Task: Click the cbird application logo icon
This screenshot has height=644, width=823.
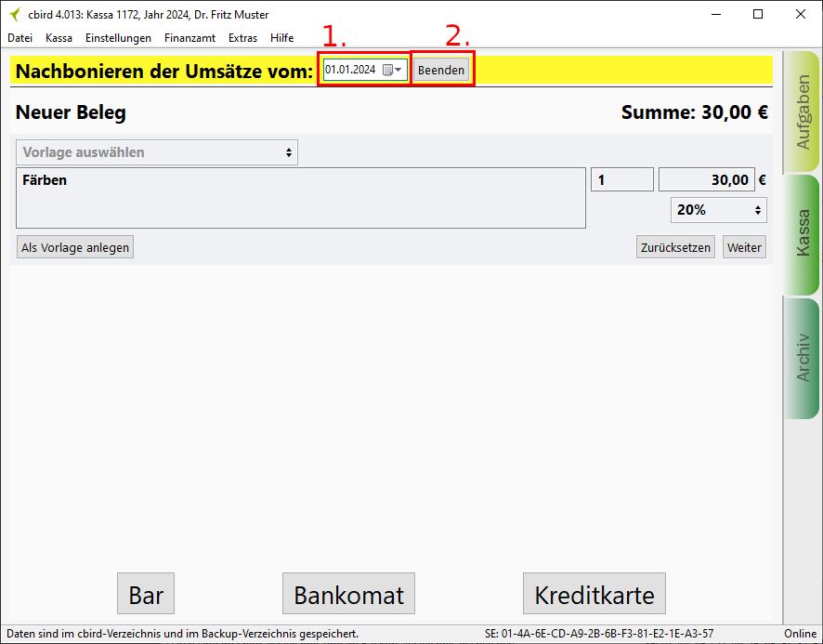Action: tap(15, 14)
